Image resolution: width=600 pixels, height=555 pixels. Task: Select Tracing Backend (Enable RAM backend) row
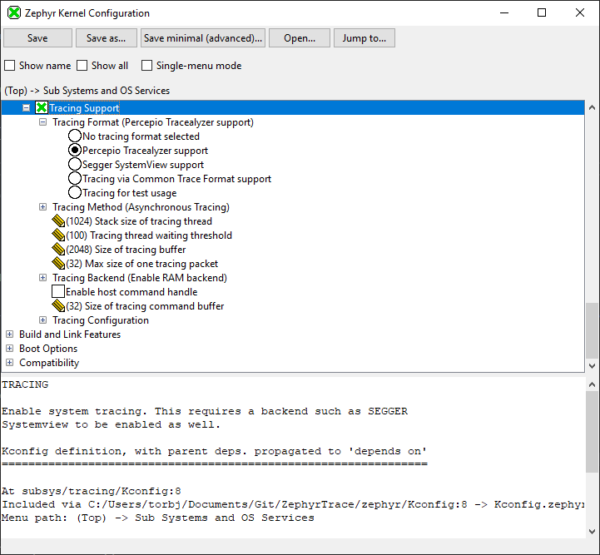point(140,278)
